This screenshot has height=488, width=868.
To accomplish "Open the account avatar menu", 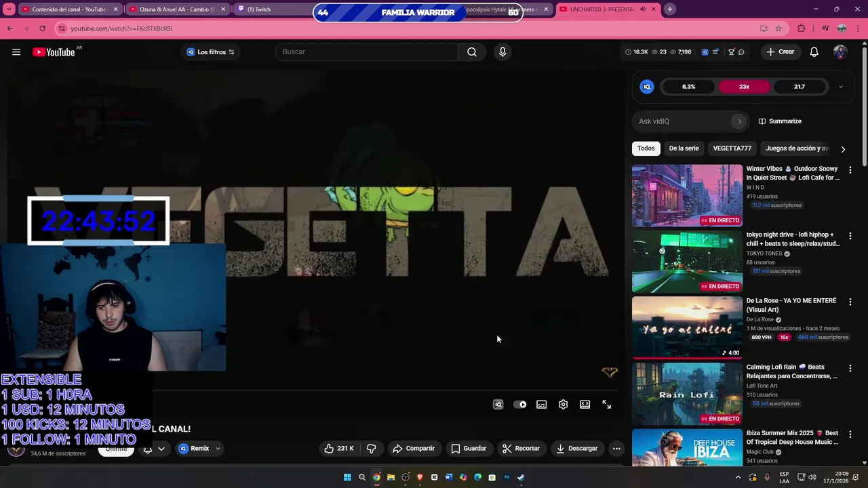I will click(840, 52).
